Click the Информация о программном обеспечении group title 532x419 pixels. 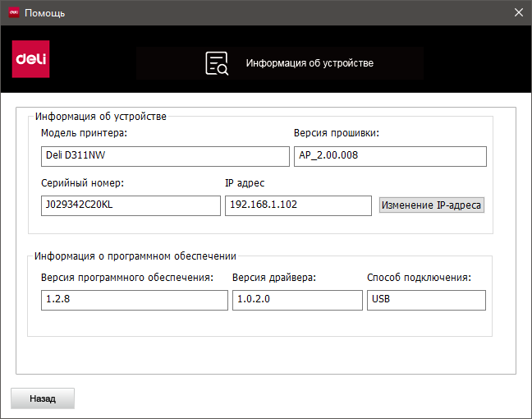point(135,256)
